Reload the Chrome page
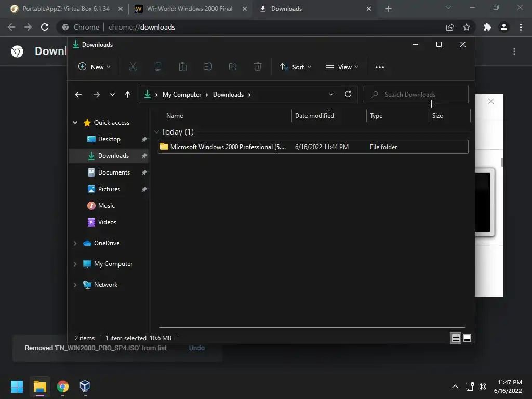532x399 pixels. [x=45, y=27]
